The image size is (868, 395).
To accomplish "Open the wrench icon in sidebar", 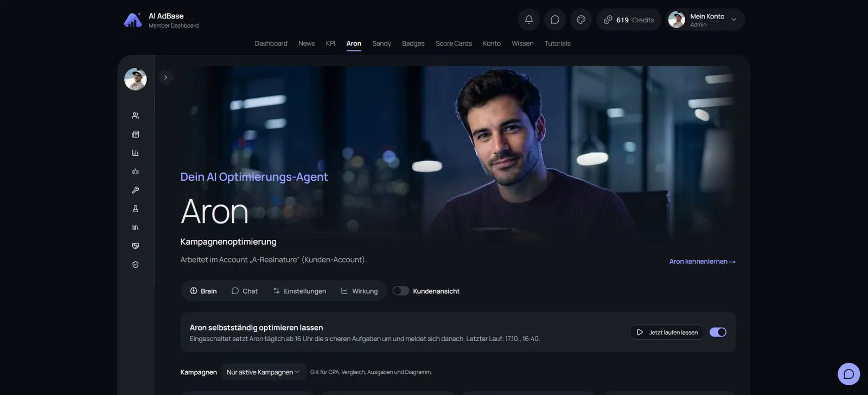I will pyautogui.click(x=136, y=190).
